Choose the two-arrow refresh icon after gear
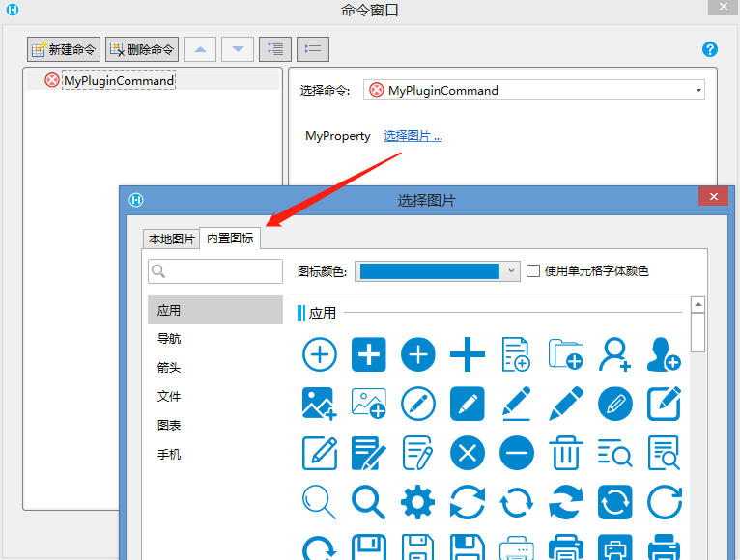The height and width of the screenshot is (560, 740). [x=468, y=503]
